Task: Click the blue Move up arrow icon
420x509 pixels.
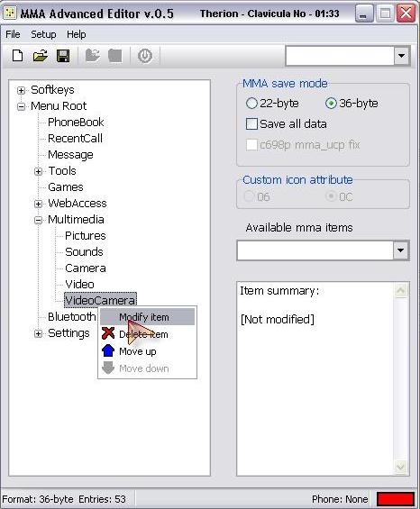Action: coord(108,351)
